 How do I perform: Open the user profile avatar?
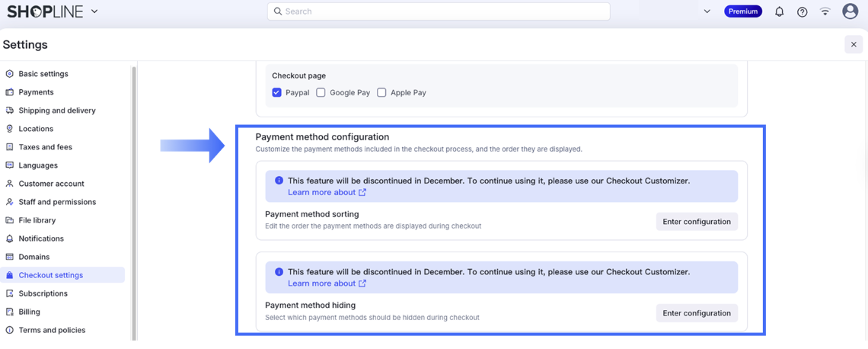coord(850,11)
